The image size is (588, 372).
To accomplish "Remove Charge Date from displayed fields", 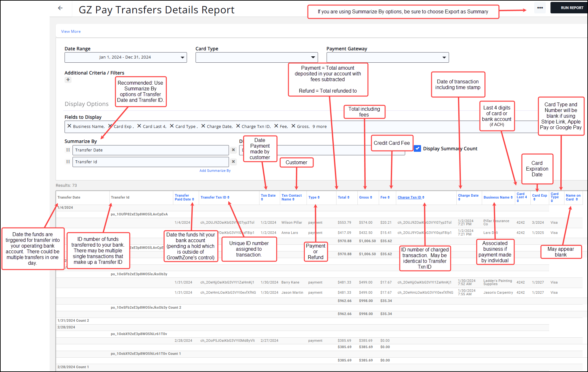I will click(x=203, y=126).
